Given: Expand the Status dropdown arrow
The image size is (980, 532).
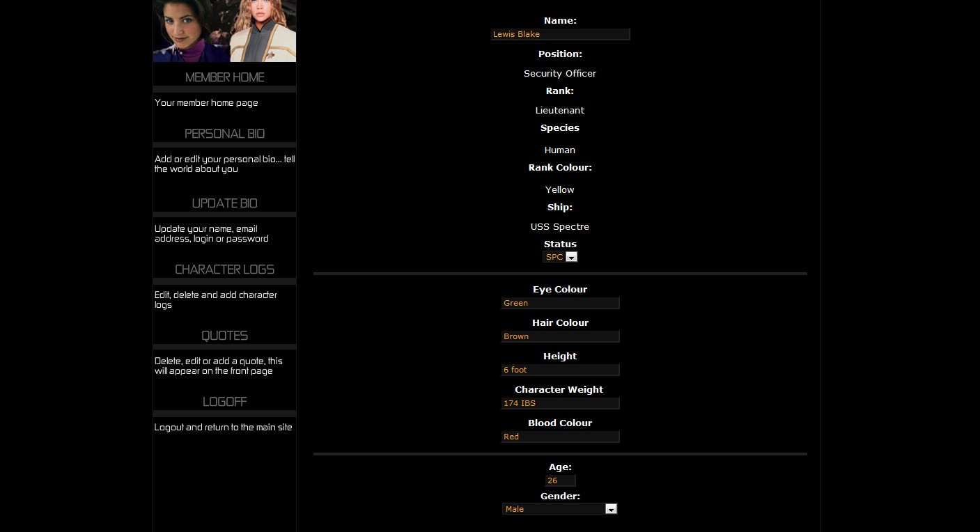Looking at the screenshot, I should [x=571, y=257].
